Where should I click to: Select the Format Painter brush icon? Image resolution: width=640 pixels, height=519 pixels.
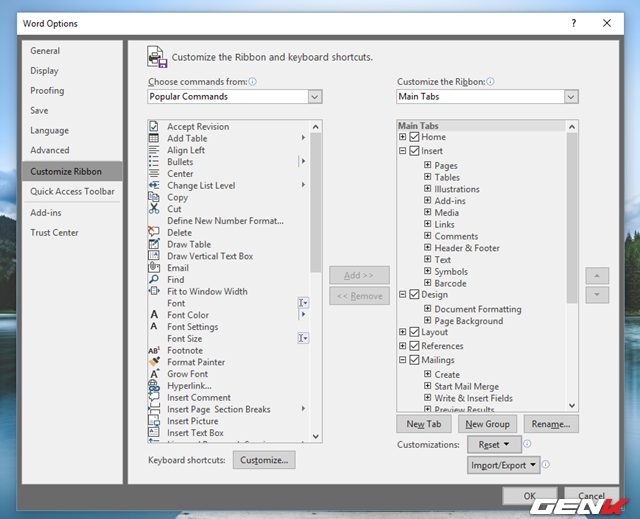154,362
